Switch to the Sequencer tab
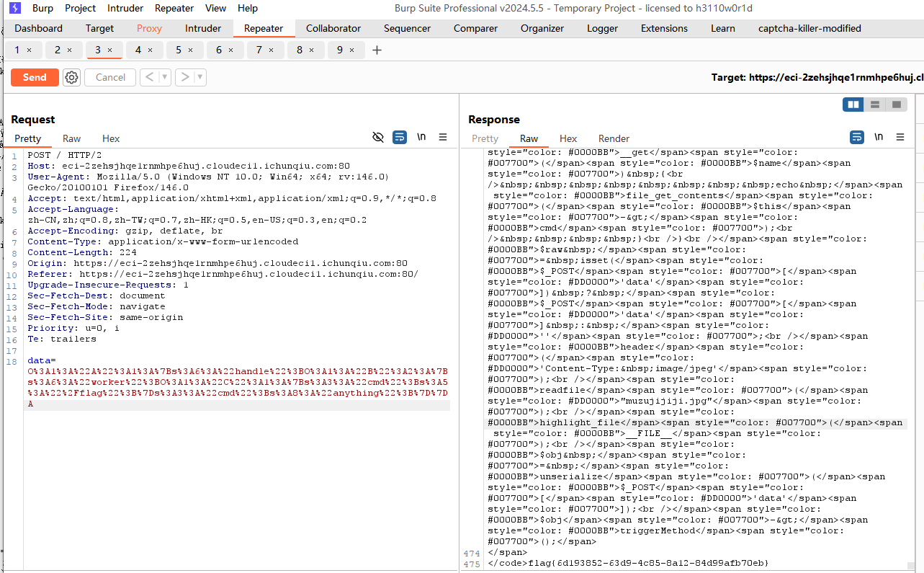Image resolution: width=924 pixels, height=573 pixels. pyautogui.click(x=407, y=29)
